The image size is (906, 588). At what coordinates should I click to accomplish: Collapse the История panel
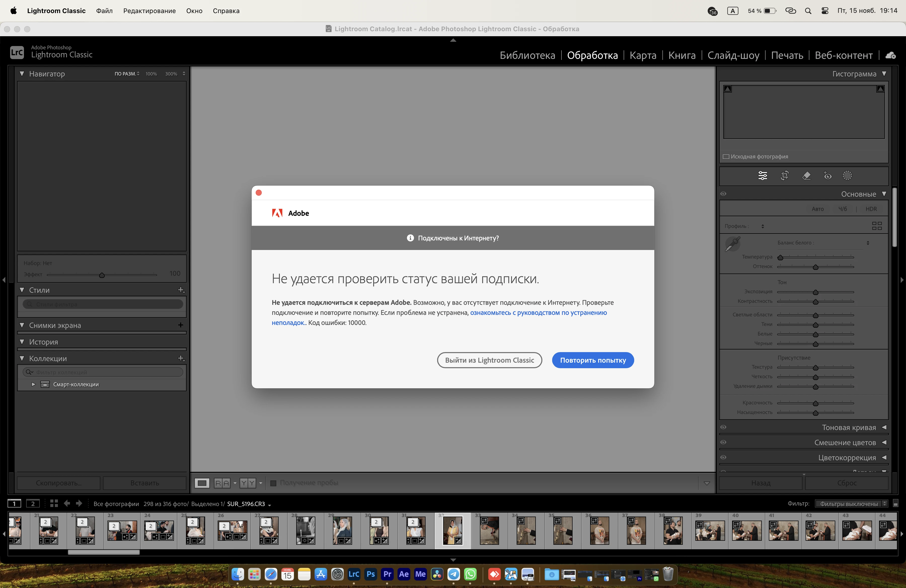coord(22,342)
